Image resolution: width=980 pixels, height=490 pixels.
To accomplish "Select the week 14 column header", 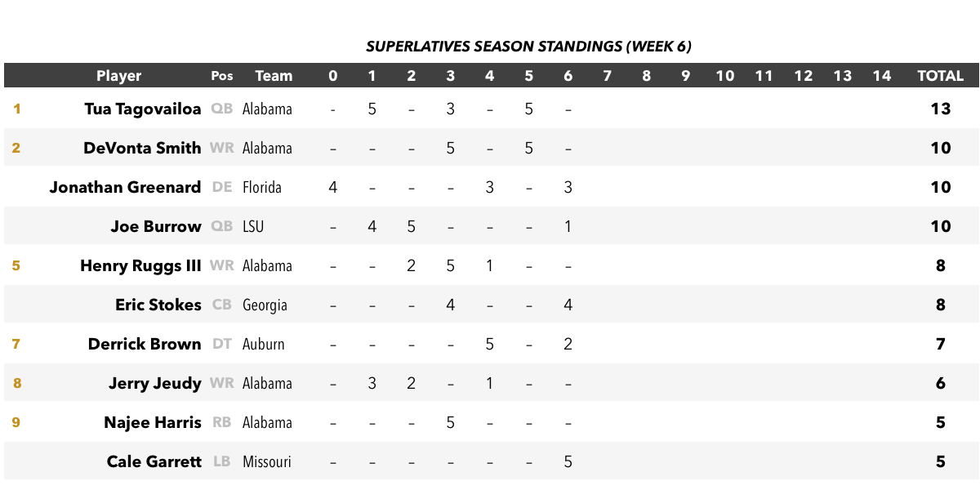I will [882, 76].
